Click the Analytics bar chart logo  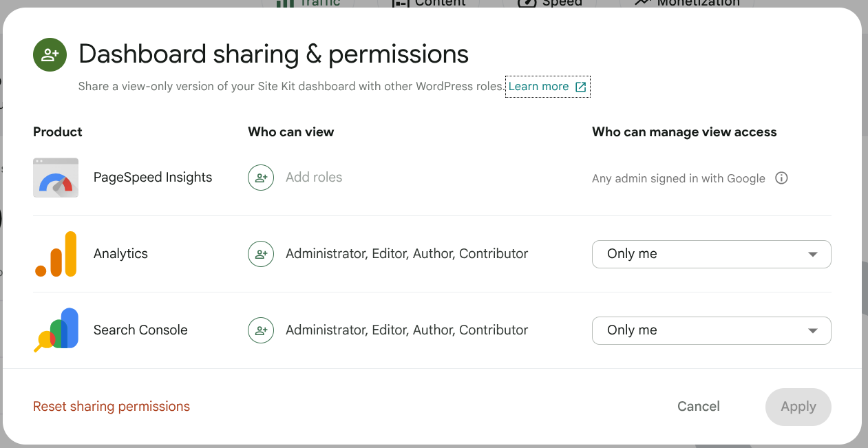pos(56,254)
